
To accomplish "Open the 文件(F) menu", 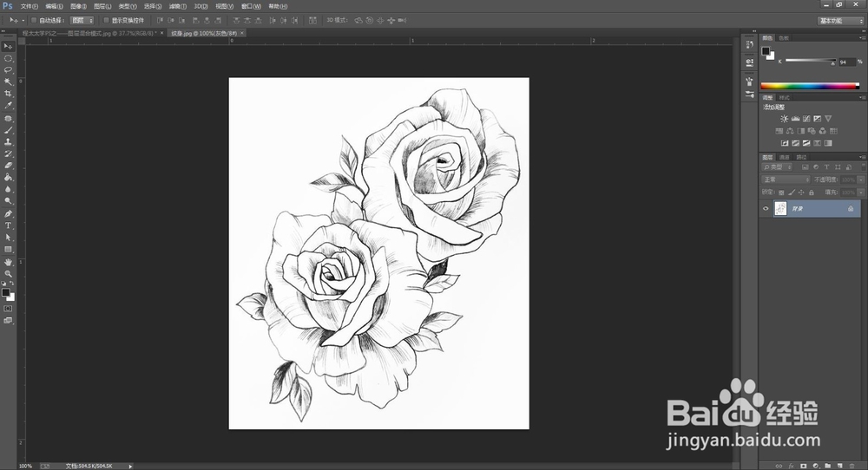I will pos(29,6).
